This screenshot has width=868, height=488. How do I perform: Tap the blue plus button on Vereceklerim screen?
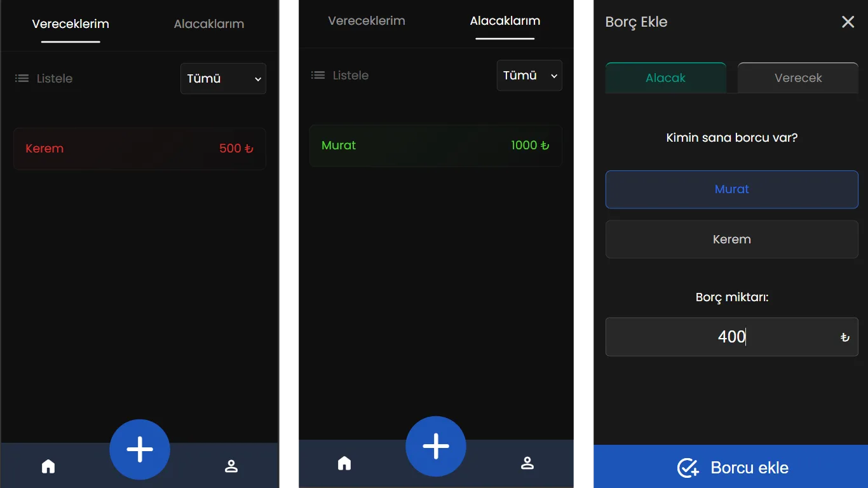tap(140, 449)
